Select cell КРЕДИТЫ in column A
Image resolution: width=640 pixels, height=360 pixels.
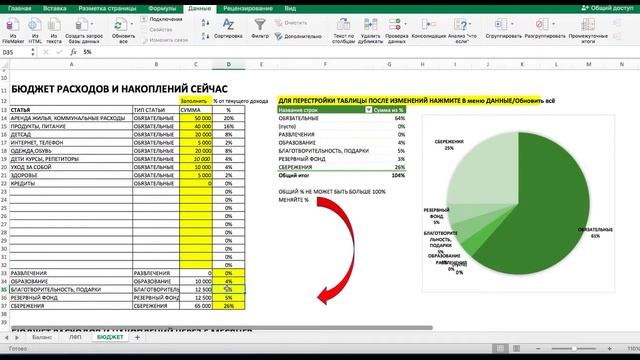71,183
